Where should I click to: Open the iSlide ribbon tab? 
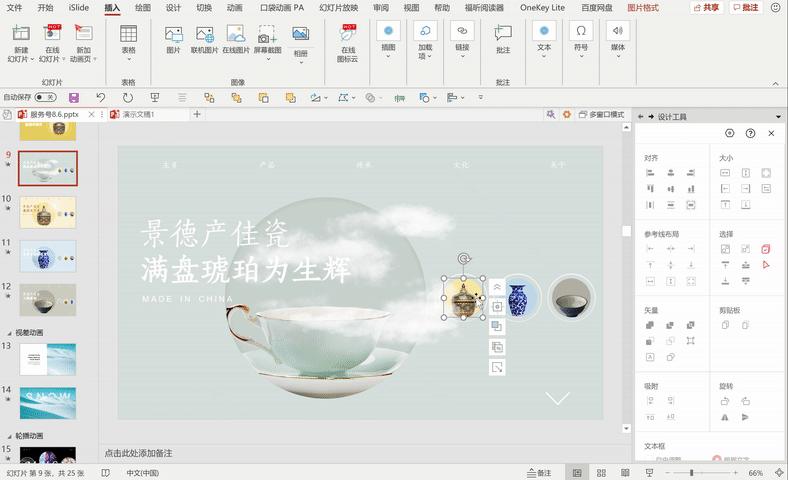coord(79,8)
